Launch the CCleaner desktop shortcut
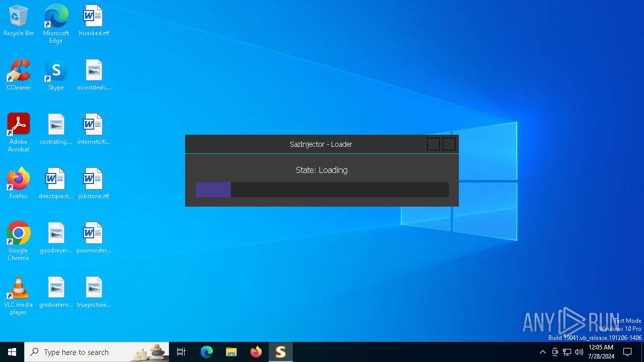644x362 pixels. click(x=19, y=75)
